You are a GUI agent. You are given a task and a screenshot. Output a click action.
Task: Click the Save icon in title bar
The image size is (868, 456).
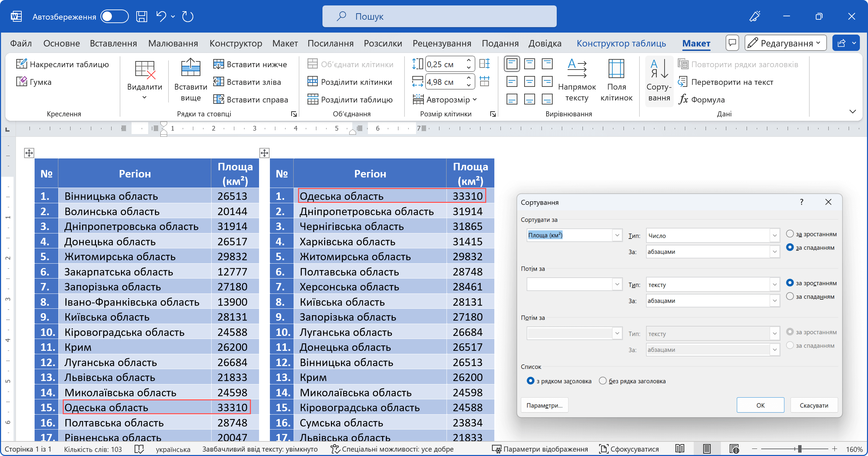tap(142, 16)
